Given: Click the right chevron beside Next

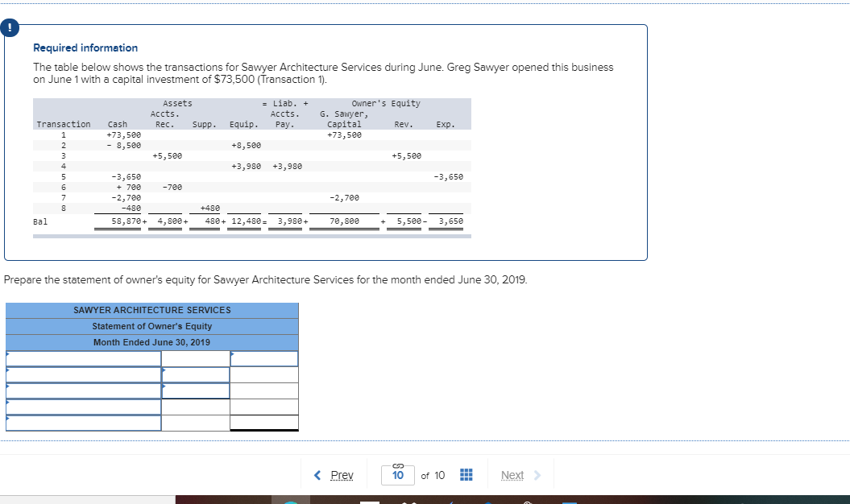Looking at the screenshot, I should point(537,475).
